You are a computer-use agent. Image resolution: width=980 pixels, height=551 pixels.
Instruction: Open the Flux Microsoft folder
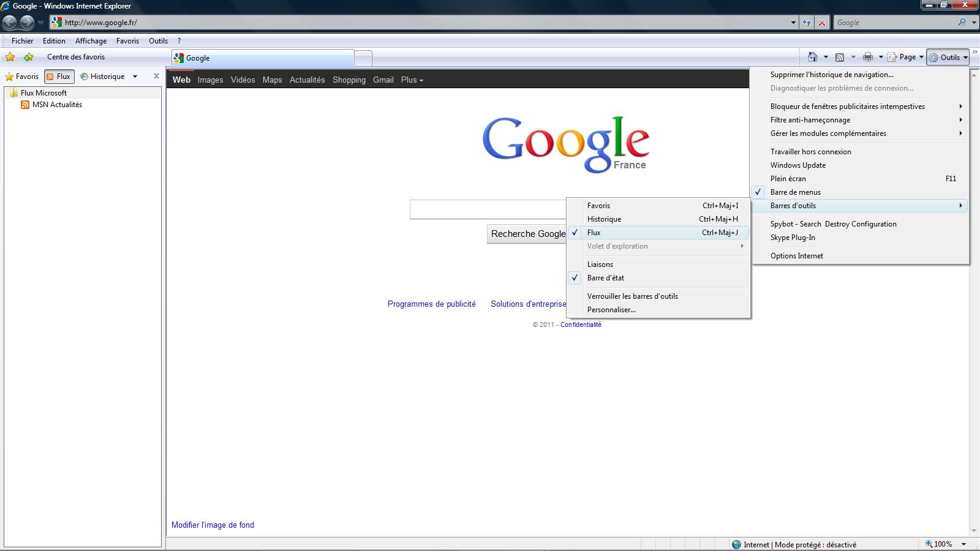(x=38, y=93)
